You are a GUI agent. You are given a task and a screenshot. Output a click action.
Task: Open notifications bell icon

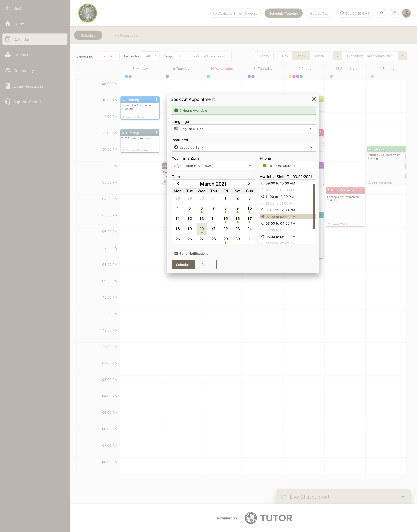[x=394, y=13]
